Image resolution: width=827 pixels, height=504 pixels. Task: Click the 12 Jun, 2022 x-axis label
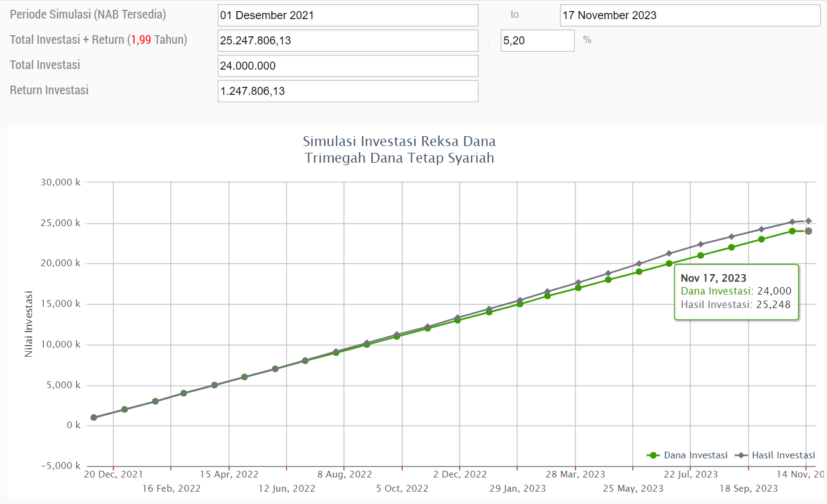point(287,489)
